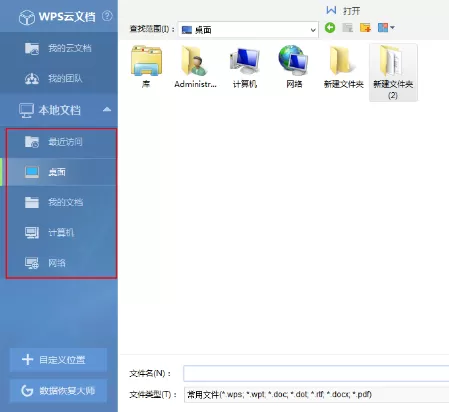Select the 网络 globe icon in file list
The height and width of the screenshot is (412, 449).
(294, 67)
